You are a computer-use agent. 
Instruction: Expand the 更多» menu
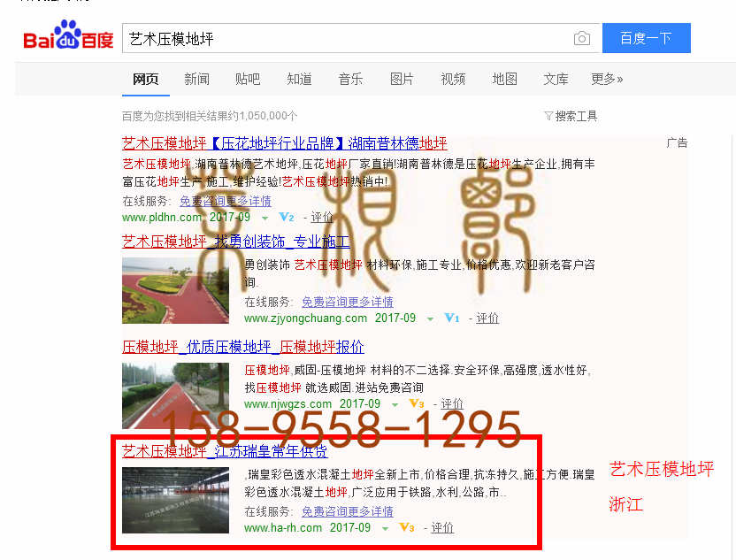607,79
